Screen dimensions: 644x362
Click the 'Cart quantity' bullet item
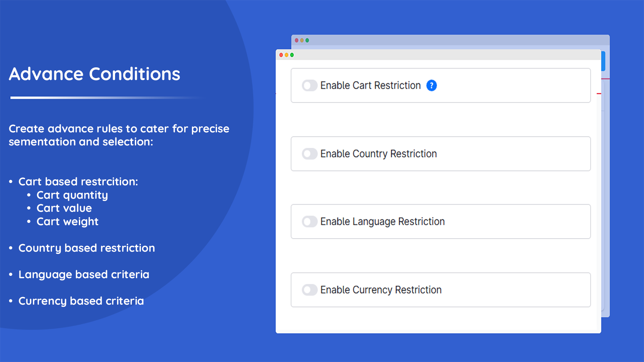click(x=72, y=195)
